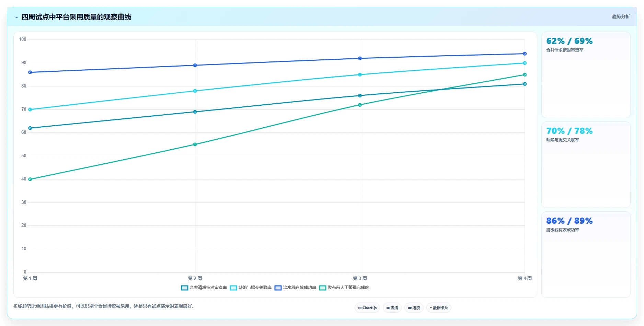Click the 62% / 69% metric value
Viewport: 644px width, 326px height.
[569, 41]
